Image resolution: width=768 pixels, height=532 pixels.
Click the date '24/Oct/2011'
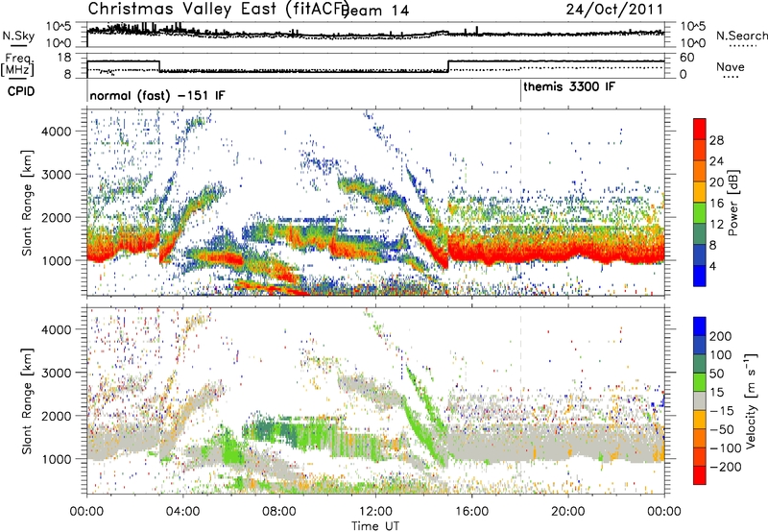[x=614, y=10]
